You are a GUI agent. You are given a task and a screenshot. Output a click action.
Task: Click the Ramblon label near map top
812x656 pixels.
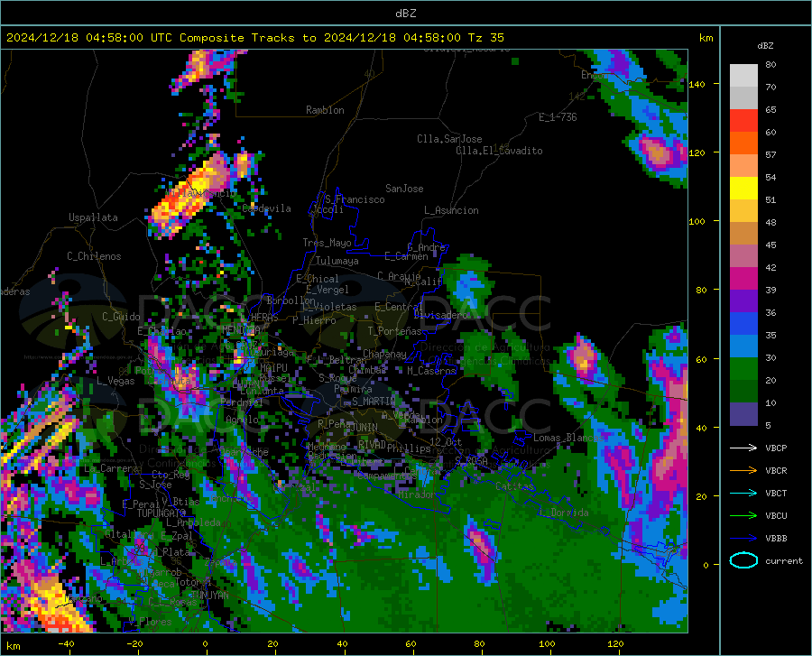pyautogui.click(x=325, y=110)
